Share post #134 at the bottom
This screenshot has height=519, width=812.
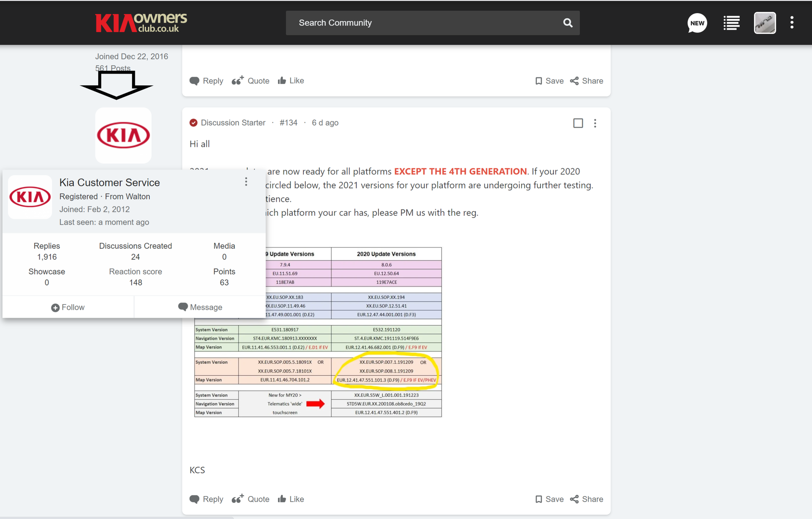587,499
